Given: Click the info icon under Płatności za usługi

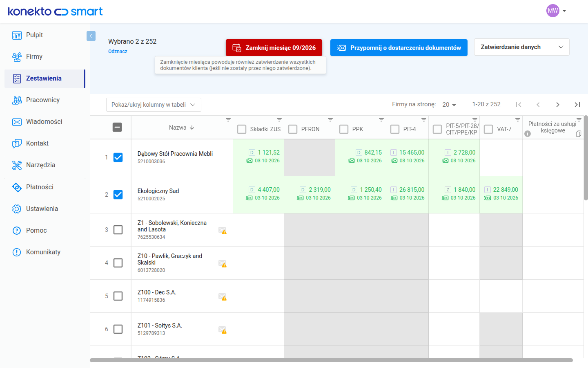Looking at the screenshot, I should pos(528,134).
